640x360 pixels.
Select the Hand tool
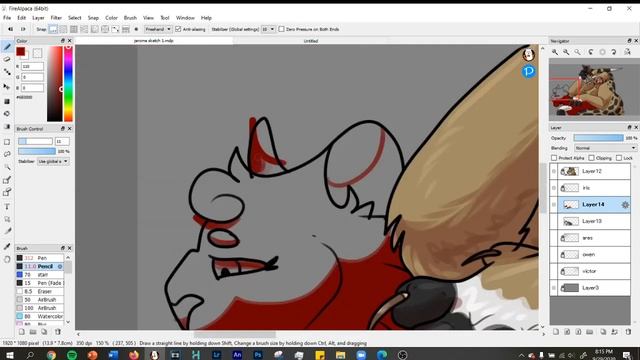point(7,259)
